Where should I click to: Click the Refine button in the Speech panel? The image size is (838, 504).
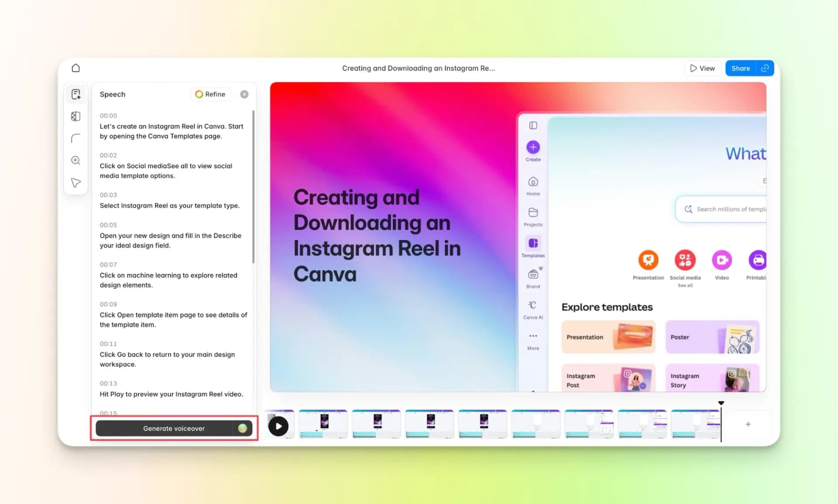(211, 94)
